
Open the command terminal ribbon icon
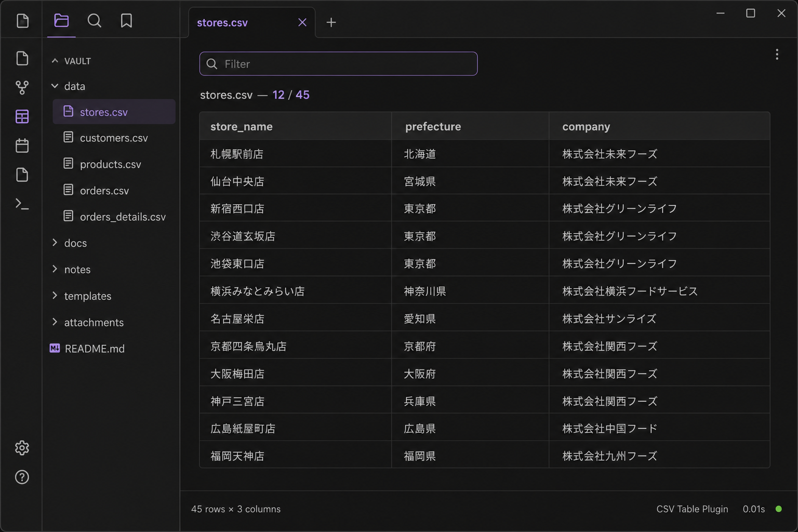22,204
